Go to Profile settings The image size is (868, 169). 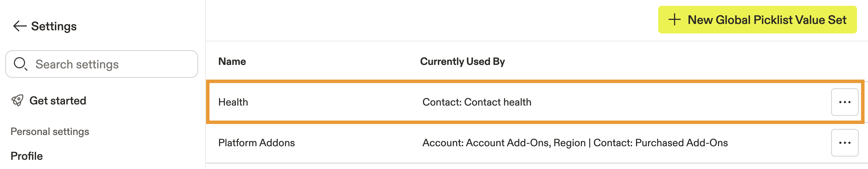tap(27, 156)
